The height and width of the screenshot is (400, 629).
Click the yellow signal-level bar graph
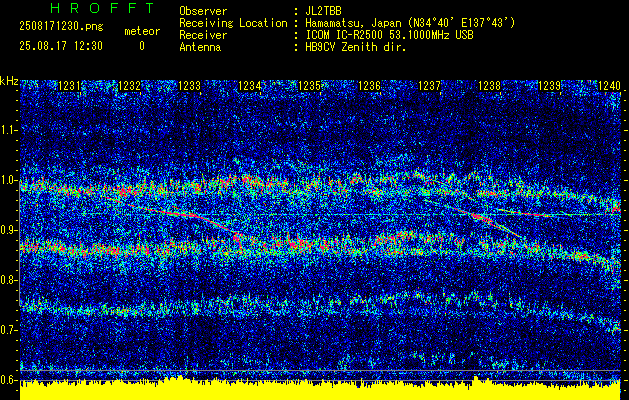tap(320, 389)
